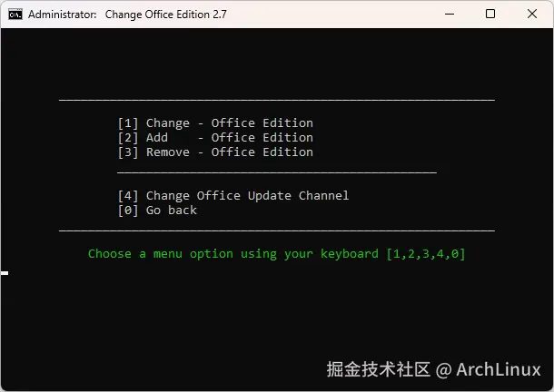Select the "[1] Change - Office Edition" option

pos(215,123)
